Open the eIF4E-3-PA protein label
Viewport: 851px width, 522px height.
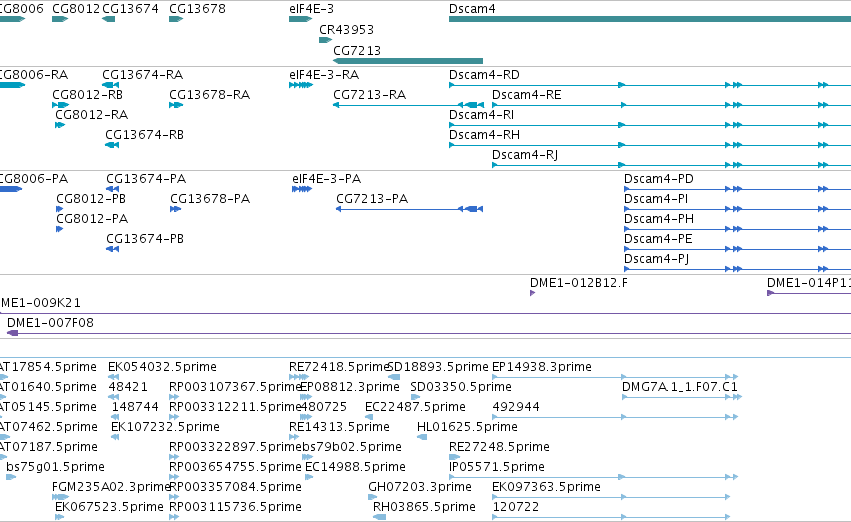pos(326,179)
